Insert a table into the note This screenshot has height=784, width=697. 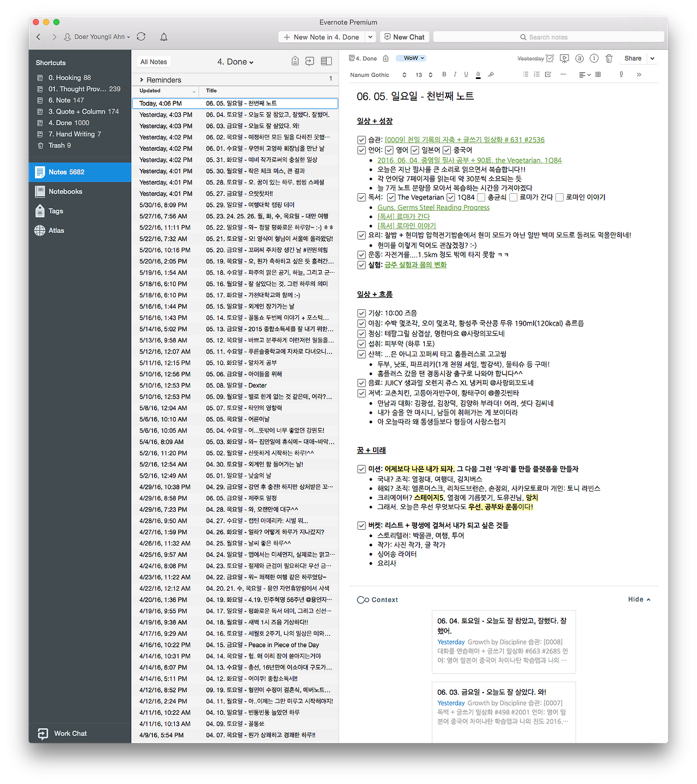click(598, 75)
